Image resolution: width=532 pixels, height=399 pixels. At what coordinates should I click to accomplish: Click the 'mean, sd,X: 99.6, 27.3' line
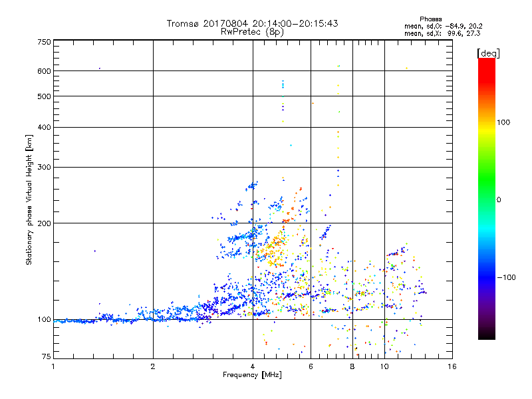coord(442,33)
